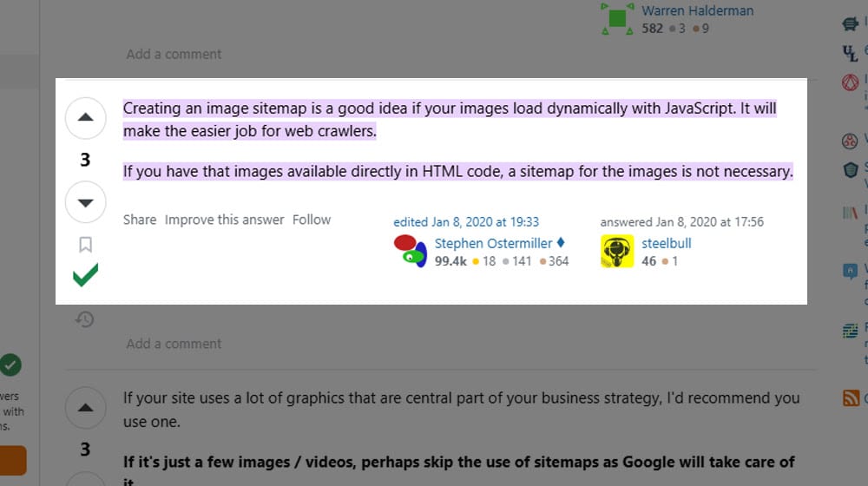Open Warren Halderman's profile link

tap(697, 10)
